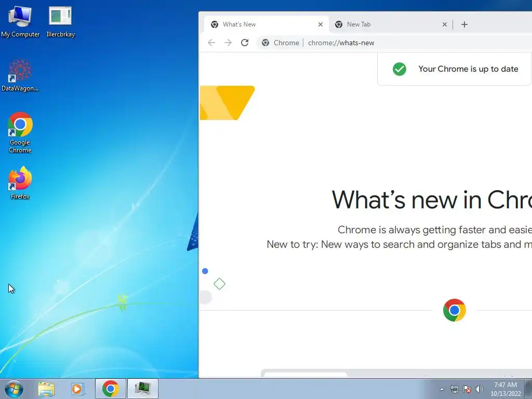The width and height of the screenshot is (532, 399).
Task: Launch Firefox desktop shortcut
Action: (x=20, y=182)
